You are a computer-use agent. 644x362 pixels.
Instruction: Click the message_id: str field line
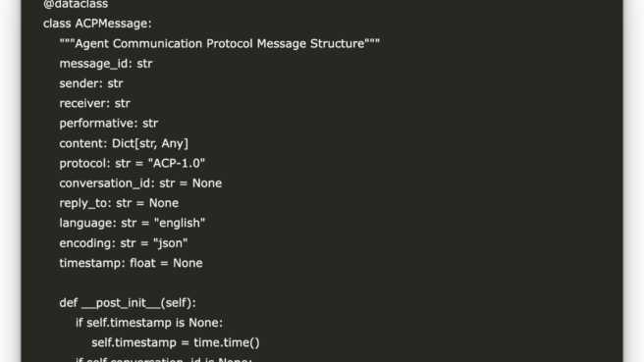point(106,64)
